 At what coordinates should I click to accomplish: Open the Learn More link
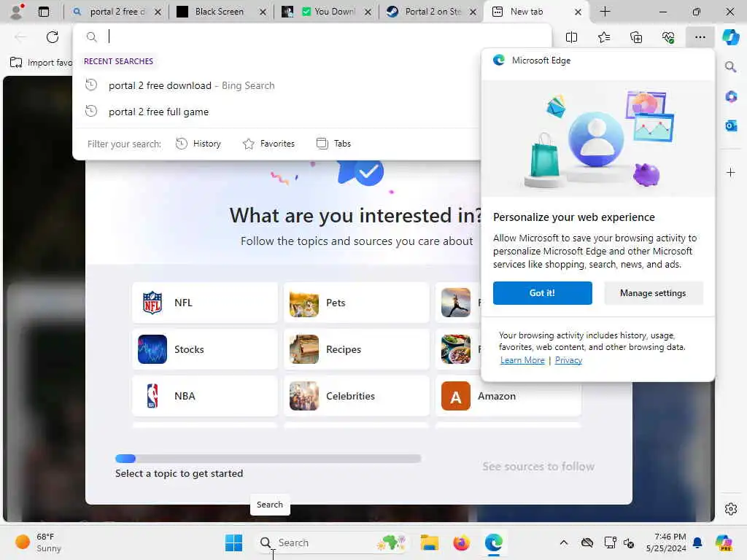522,360
